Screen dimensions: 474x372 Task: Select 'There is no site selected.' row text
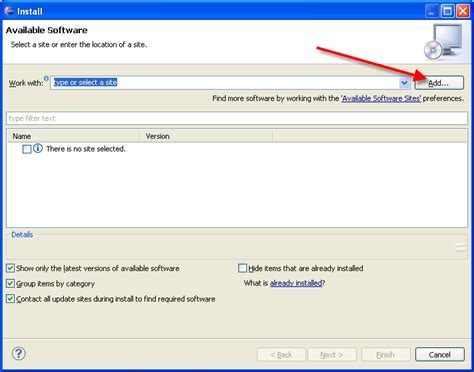point(86,149)
